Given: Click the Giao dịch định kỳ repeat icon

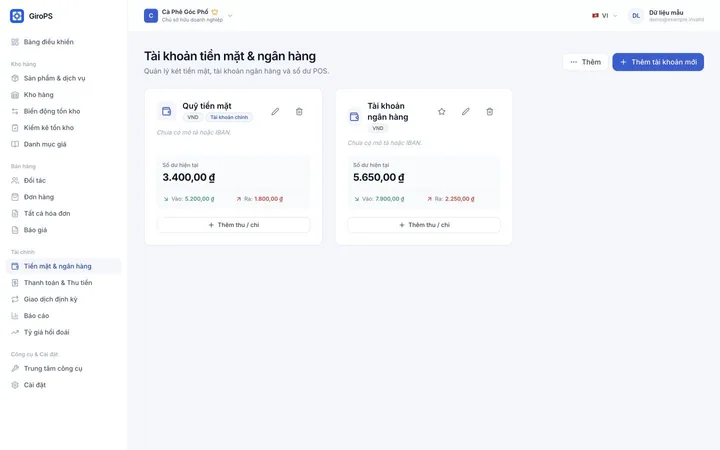Looking at the screenshot, I should 15,299.
